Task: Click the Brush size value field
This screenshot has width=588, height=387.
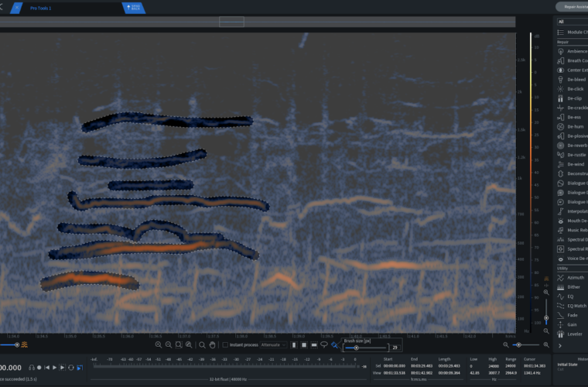Action: pos(394,348)
